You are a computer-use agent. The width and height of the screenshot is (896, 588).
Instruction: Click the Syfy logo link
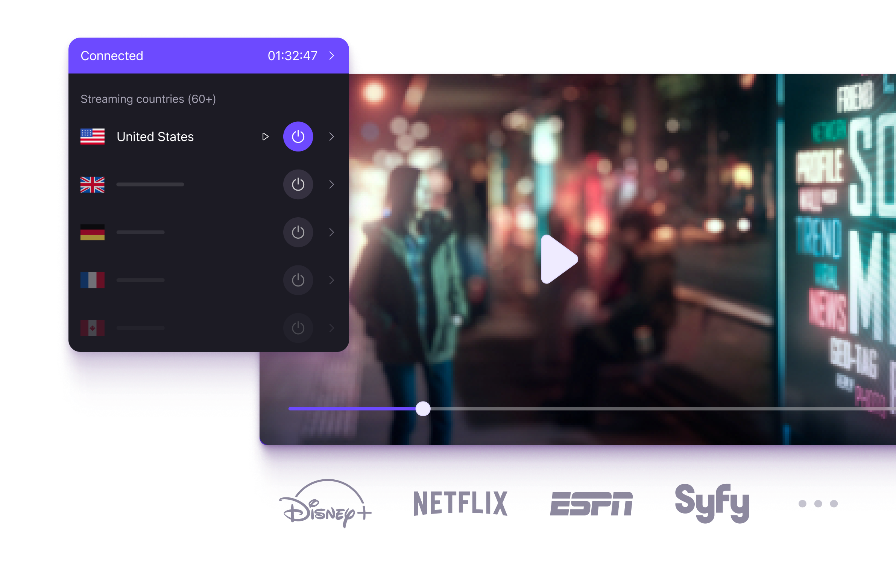[x=712, y=502]
